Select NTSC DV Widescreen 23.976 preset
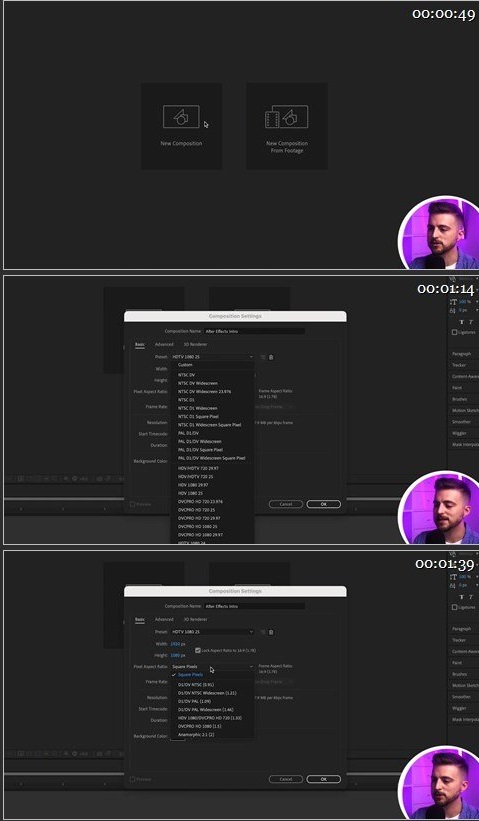The height and width of the screenshot is (821, 479). click(x=204, y=392)
